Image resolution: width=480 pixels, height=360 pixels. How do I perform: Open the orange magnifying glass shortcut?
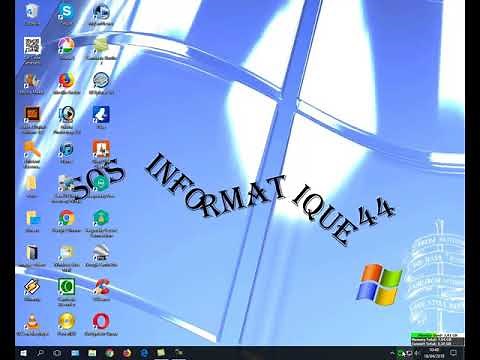[x=32, y=149]
